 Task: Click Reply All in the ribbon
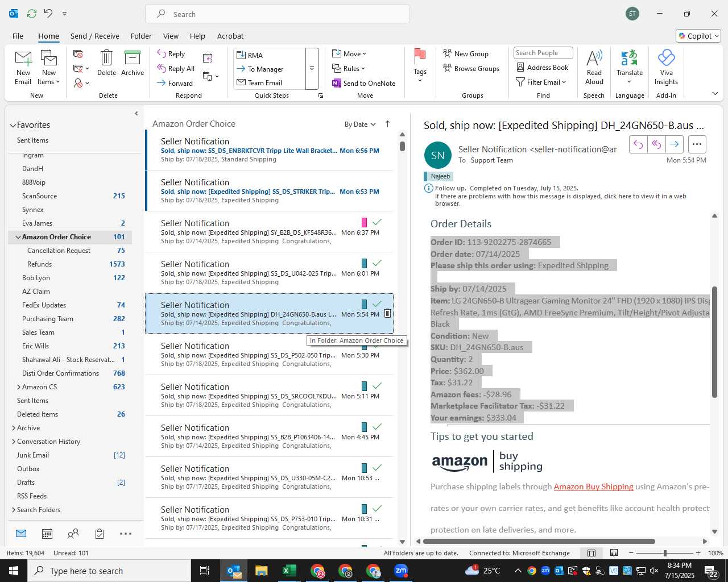click(176, 69)
